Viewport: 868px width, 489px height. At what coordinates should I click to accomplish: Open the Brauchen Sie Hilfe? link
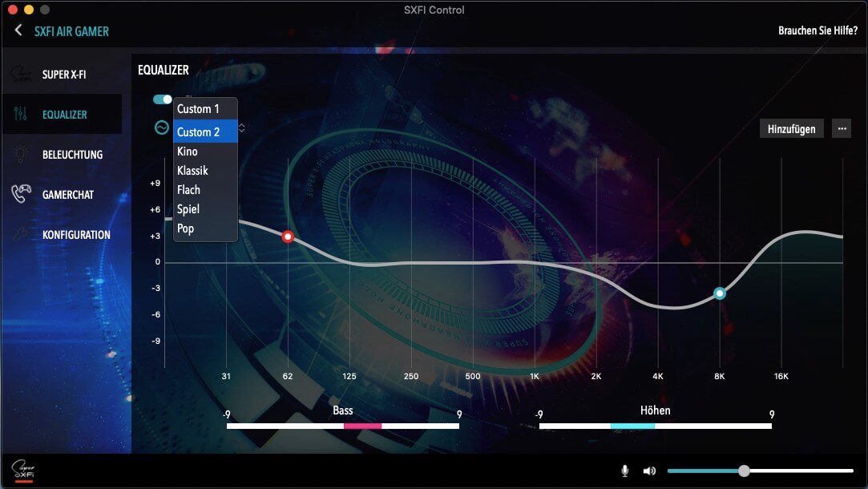point(818,30)
